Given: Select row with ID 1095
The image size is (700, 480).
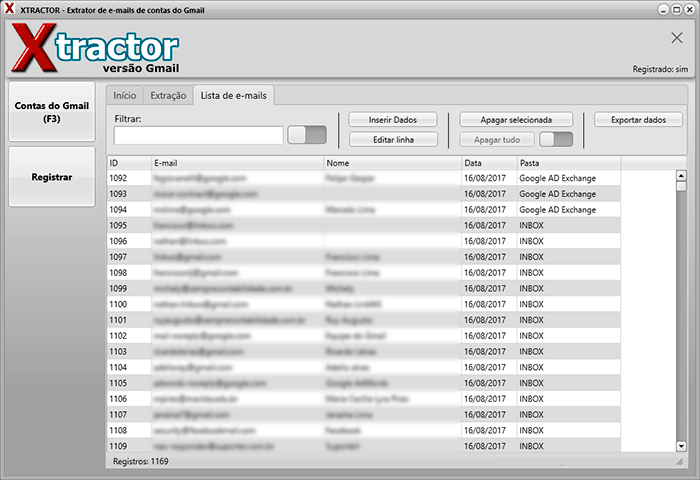Looking at the screenshot, I should 363,225.
